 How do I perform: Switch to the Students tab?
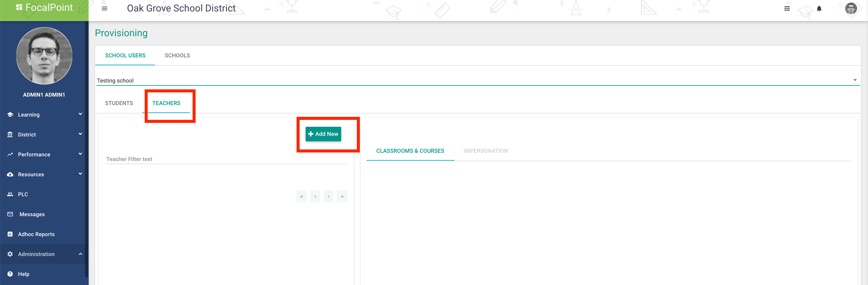click(119, 103)
